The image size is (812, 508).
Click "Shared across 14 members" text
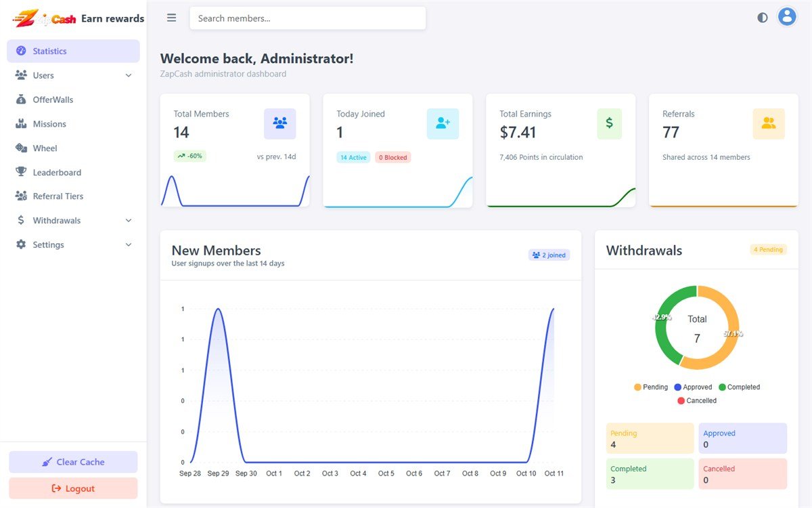(x=706, y=157)
